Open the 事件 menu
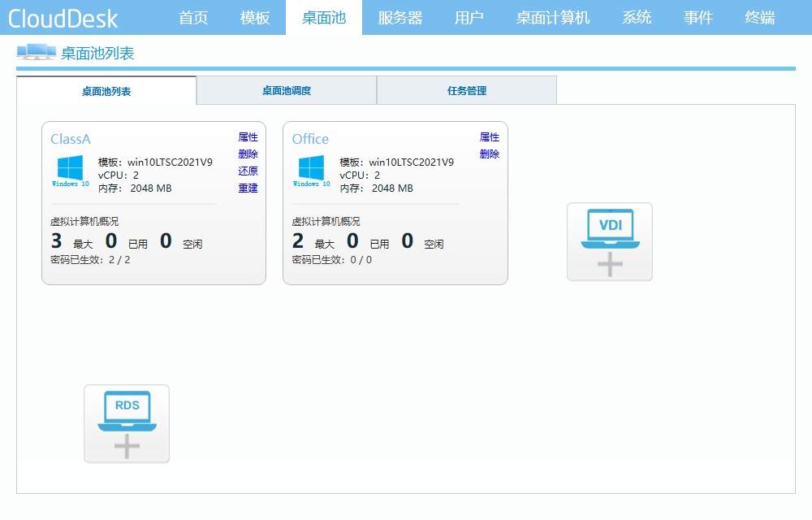812x520 pixels. [x=698, y=18]
